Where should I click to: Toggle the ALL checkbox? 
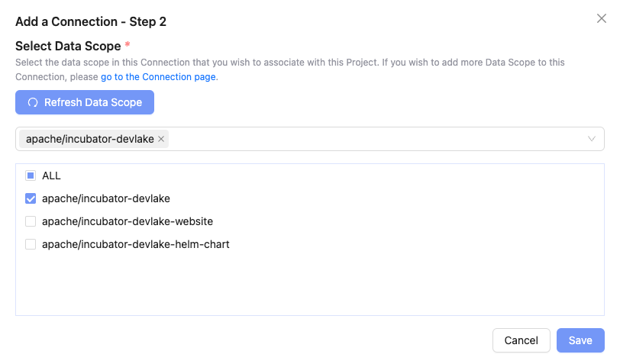31,176
